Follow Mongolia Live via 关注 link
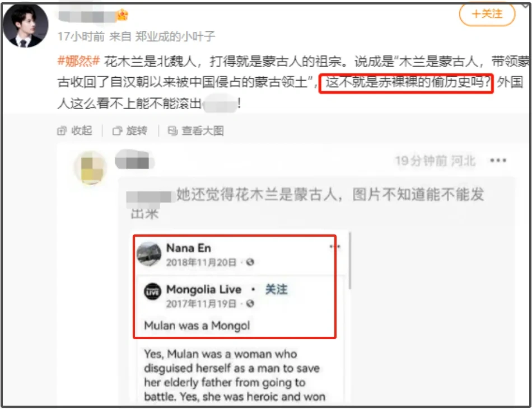Viewport: 532px width, 409px height. click(276, 289)
